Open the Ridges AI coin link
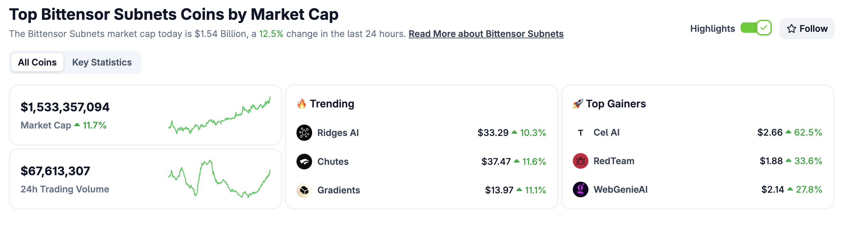The height and width of the screenshot is (231, 868). [338, 132]
